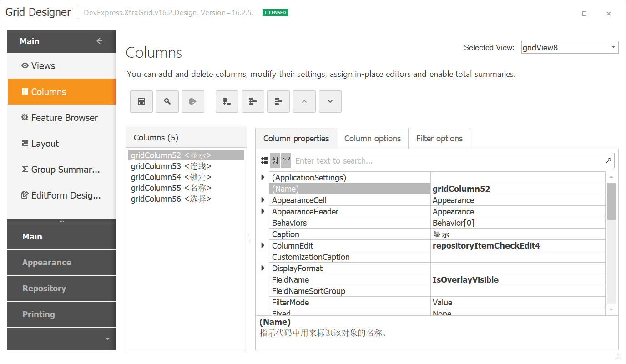Click the Behaviors property row
The height and width of the screenshot is (364, 626).
pyautogui.click(x=437, y=223)
